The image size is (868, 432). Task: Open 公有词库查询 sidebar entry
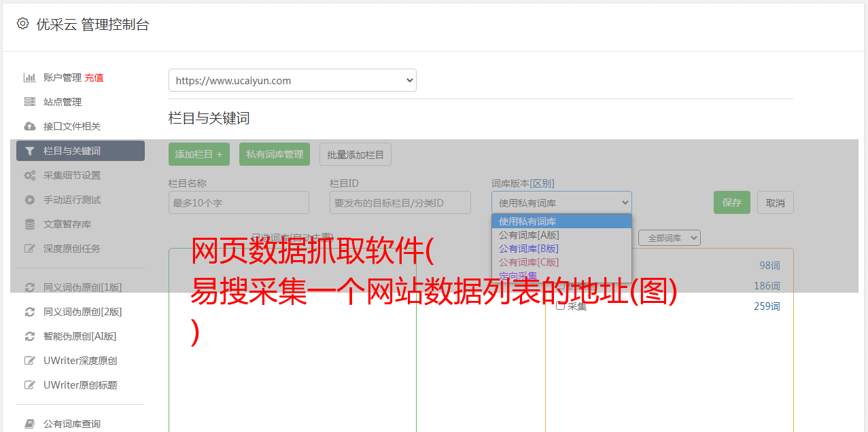coord(72,424)
